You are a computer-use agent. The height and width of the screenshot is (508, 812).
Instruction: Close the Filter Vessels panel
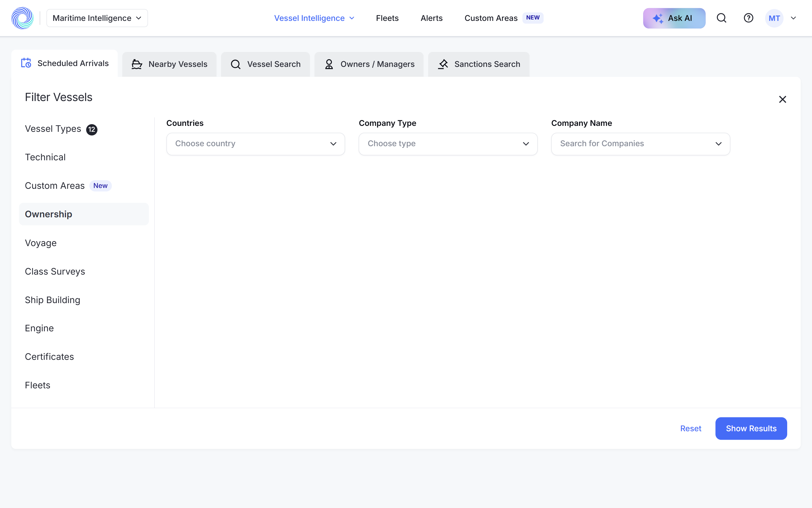[782, 99]
